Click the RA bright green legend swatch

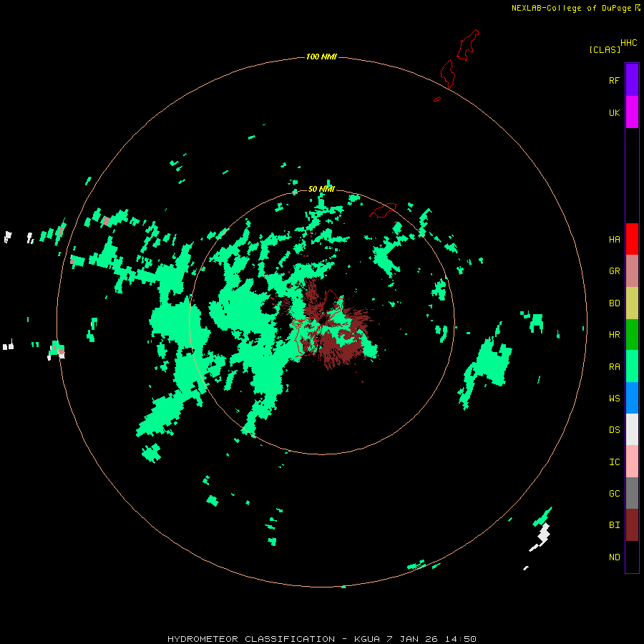632,366
